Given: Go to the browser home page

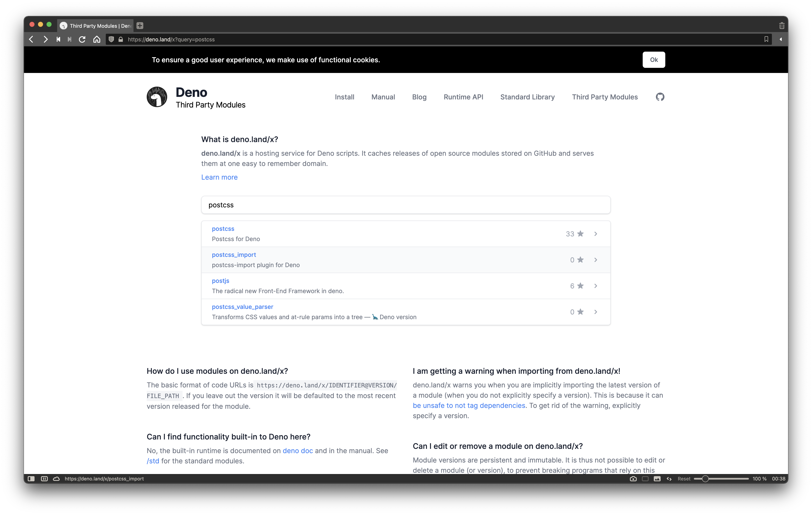Looking at the screenshot, I should tap(97, 39).
